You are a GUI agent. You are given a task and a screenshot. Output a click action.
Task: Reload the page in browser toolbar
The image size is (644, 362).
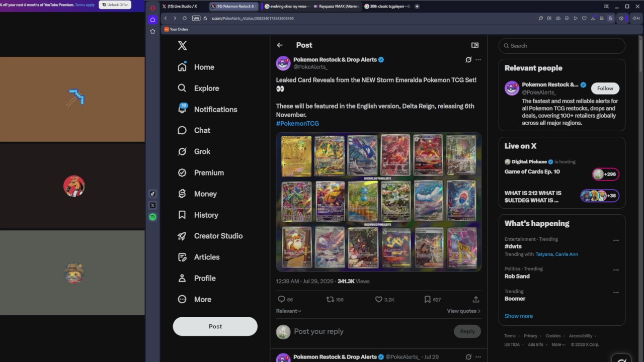click(x=185, y=18)
